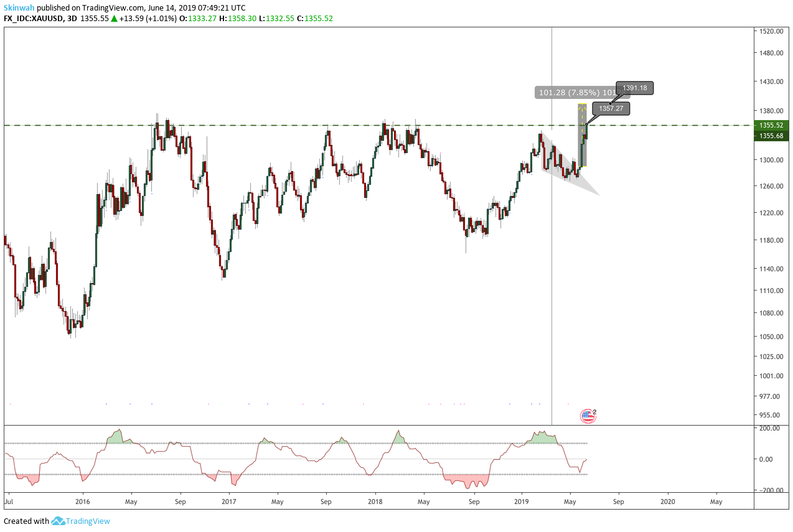This screenshot has width=793, height=532.
Task: Click the 1480.00 price axis label
Action: tap(771, 54)
